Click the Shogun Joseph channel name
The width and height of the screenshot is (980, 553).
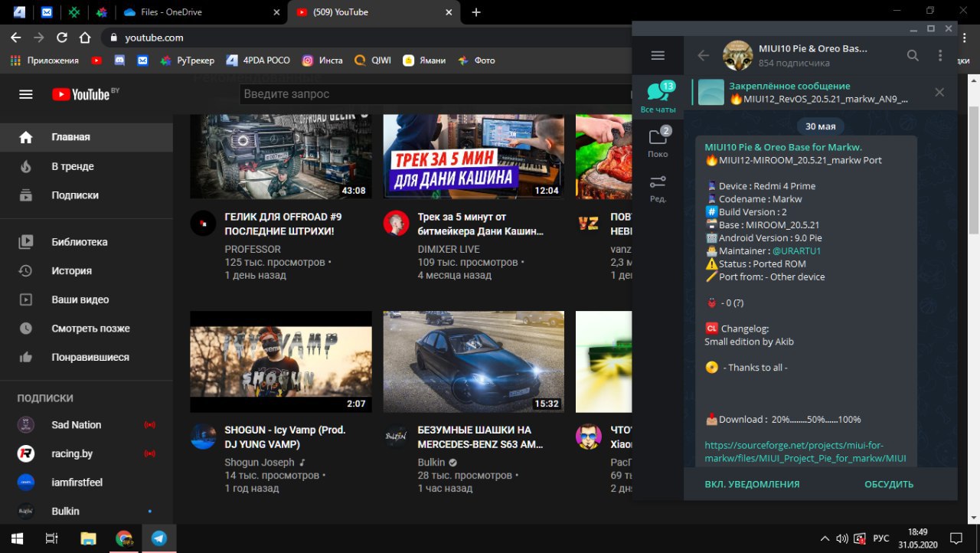pos(260,463)
